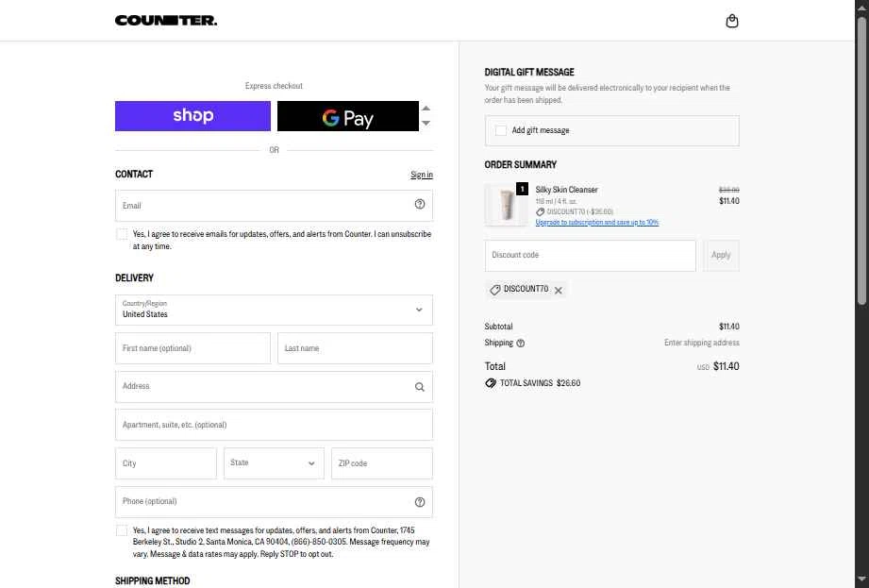Image resolution: width=869 pixels, height=588 pixels.
Task: Click the page vertical scrollbar
Action: click(x=861, y=294)
